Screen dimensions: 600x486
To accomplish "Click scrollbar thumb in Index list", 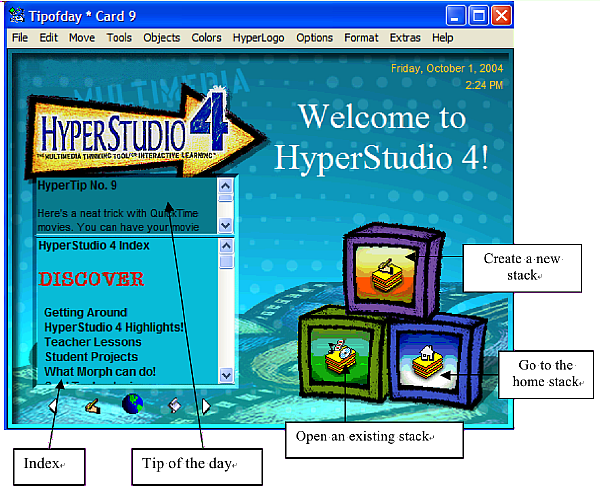I will [226, 262].
